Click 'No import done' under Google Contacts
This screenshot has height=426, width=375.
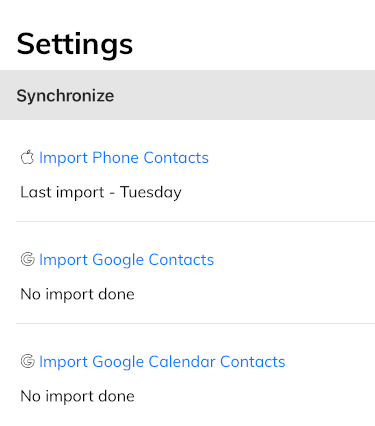point(77,294)
